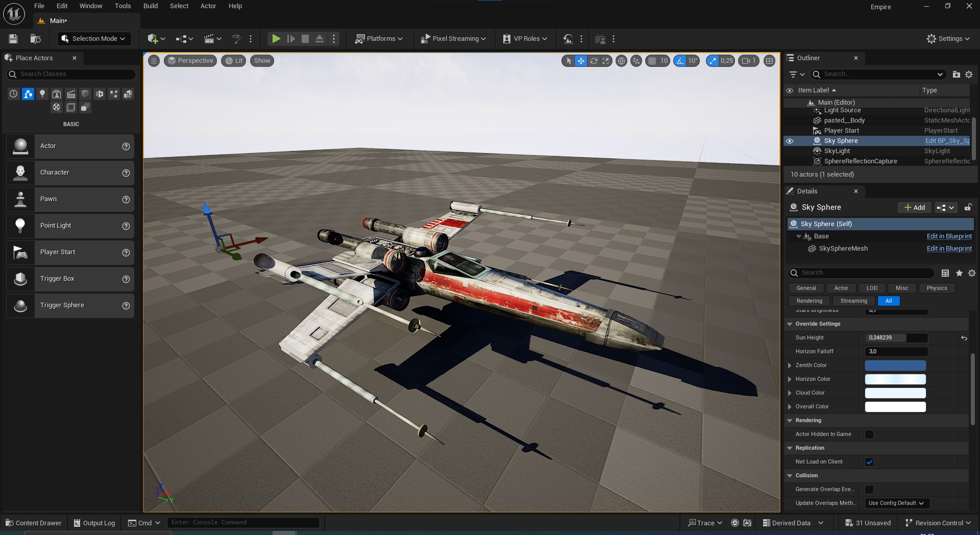The height and width of the screenshot is (535, 980).
Task: Click the Eject control icon
Action: click(x=320, y=39)
